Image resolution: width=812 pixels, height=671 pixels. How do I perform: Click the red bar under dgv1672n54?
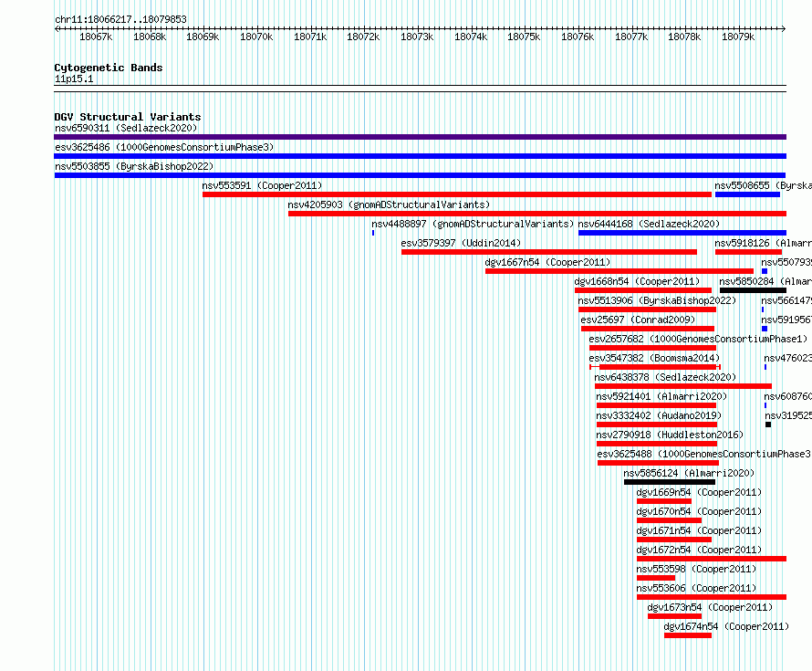point(712,559)
